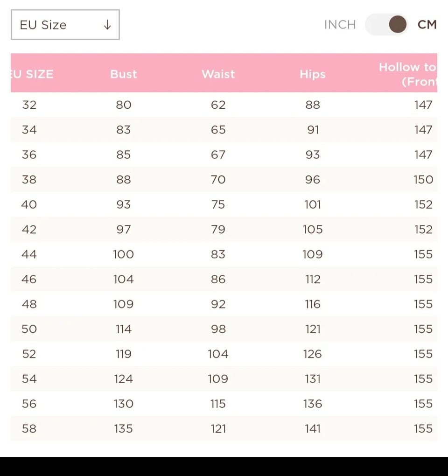Click the EU SIZE column header
This screenshot has width=448, height=476.
(x=33, y=74)
